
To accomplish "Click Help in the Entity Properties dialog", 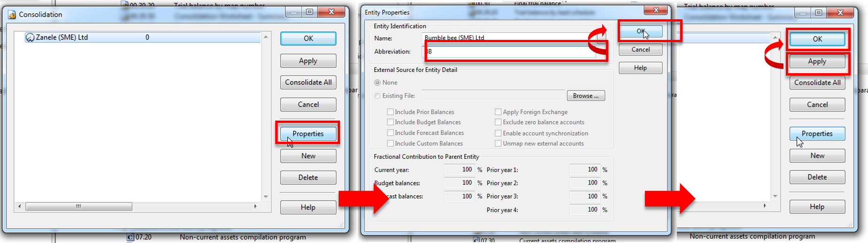I will [640, 68].
